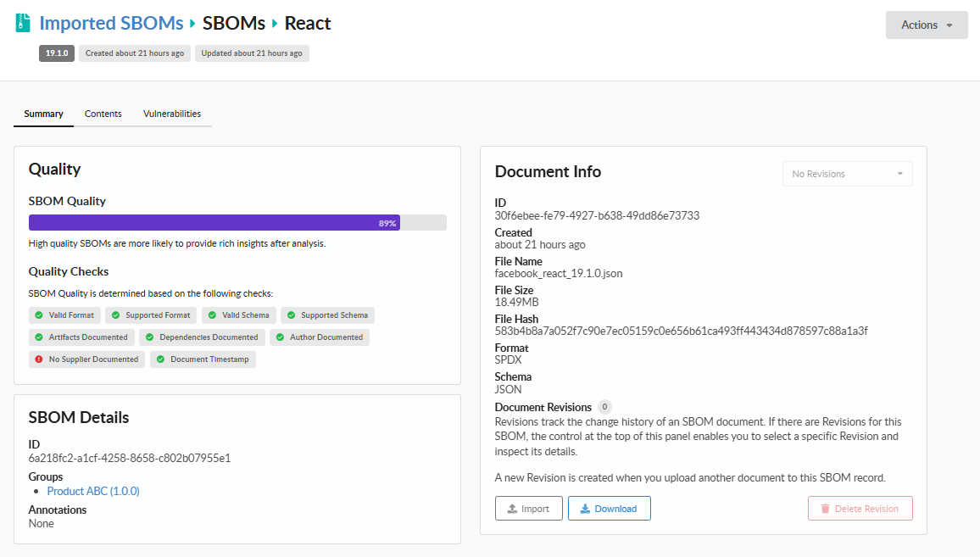Screen dimensions: 980x557
Task: Click the SBOMs breadcrumb link
Action: pyautogui.click(x=234, y=22)
